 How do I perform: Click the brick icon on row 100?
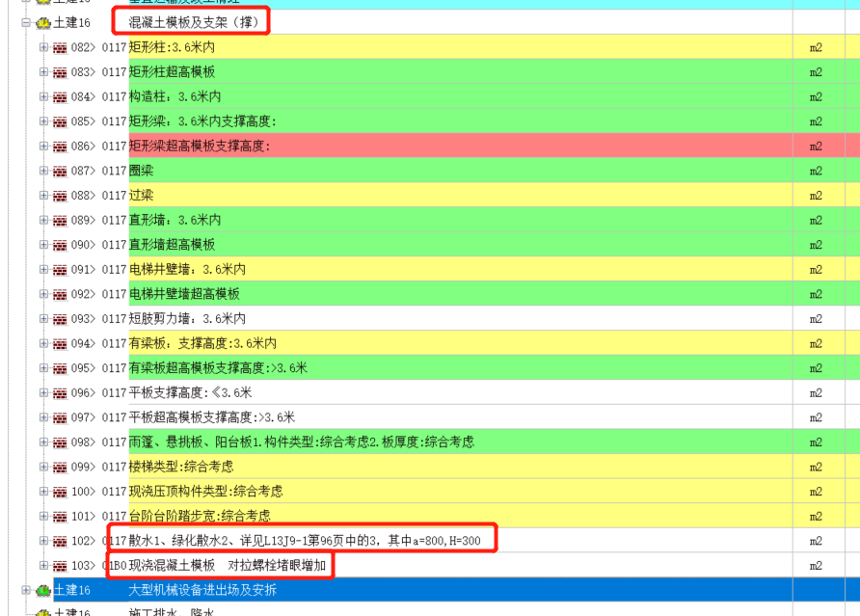(x=60, y=493)
